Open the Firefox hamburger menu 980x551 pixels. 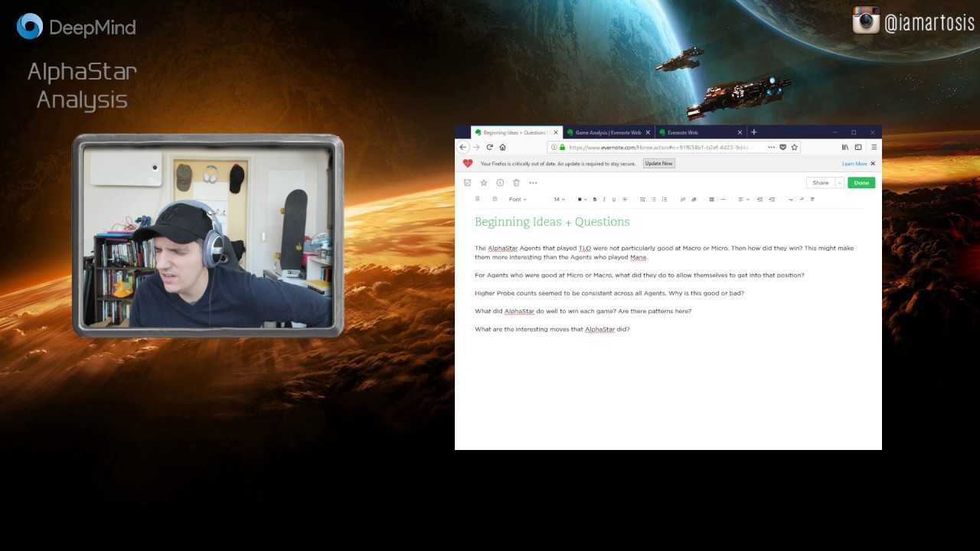(x=874, y=147)
